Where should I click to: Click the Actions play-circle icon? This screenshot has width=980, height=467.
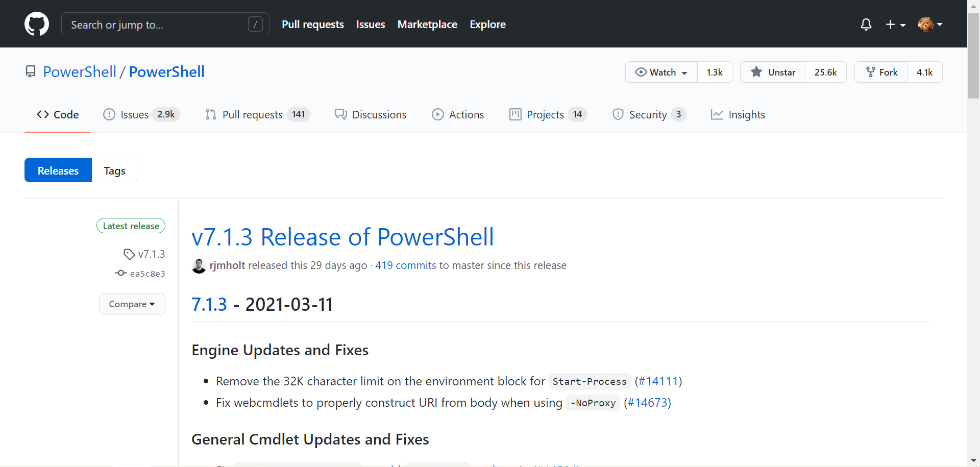click(438, 114)
